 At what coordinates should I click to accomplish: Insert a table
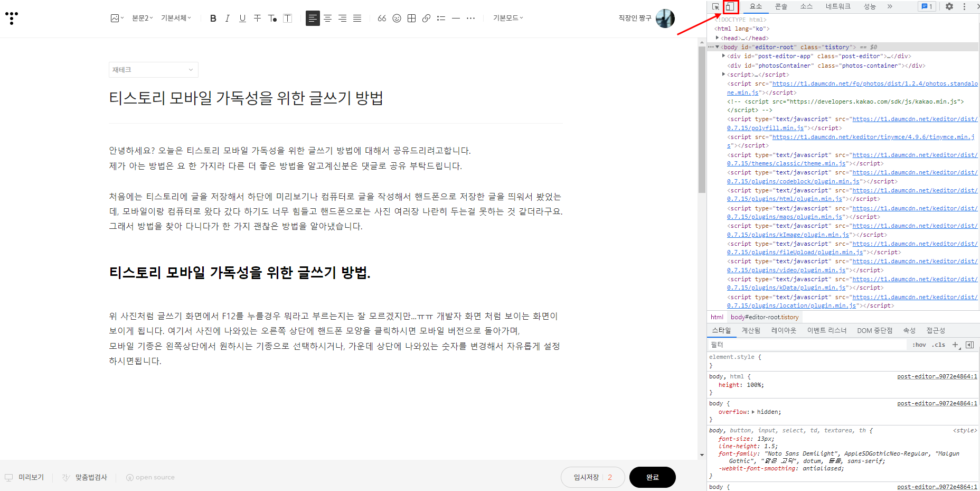pos(411,18)
